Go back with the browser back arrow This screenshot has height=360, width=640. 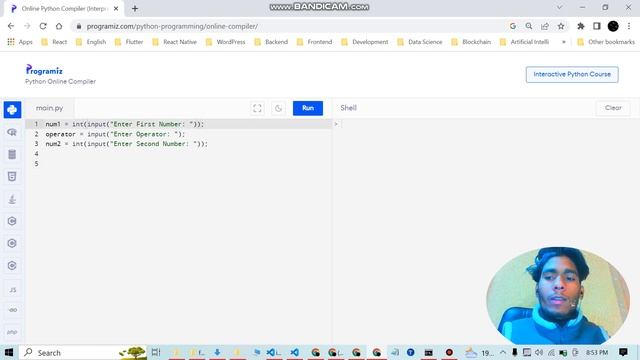point(11,26)
